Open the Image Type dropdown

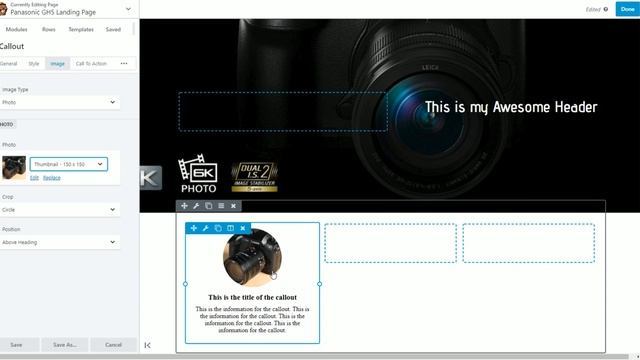click(x=60, y=102)
